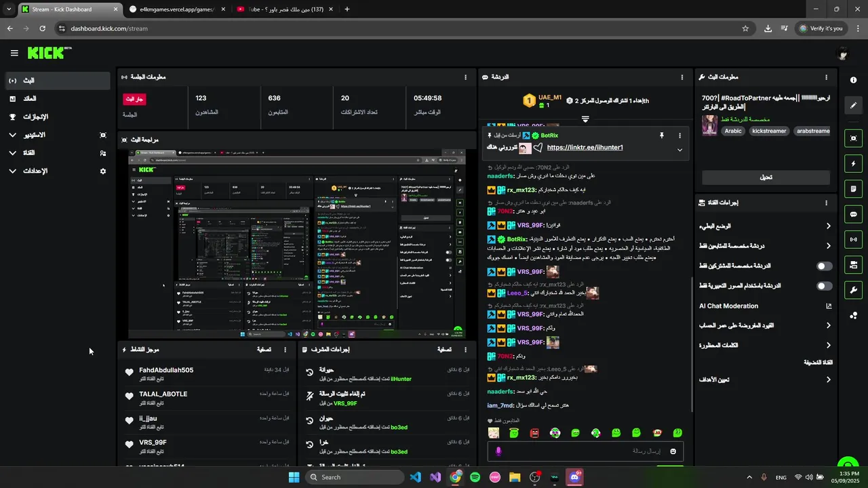Image resolution: width=868 pixels, height=488 pixels.
Task: Click the stream preview widget icon in sidebar
Action: 854,138
